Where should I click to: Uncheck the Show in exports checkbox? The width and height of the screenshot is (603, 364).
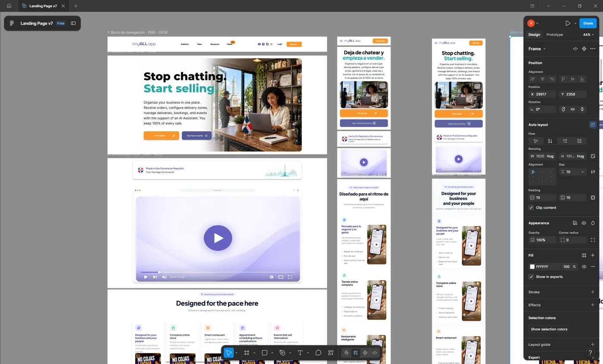pyautogui.click(x=531, y=277)
